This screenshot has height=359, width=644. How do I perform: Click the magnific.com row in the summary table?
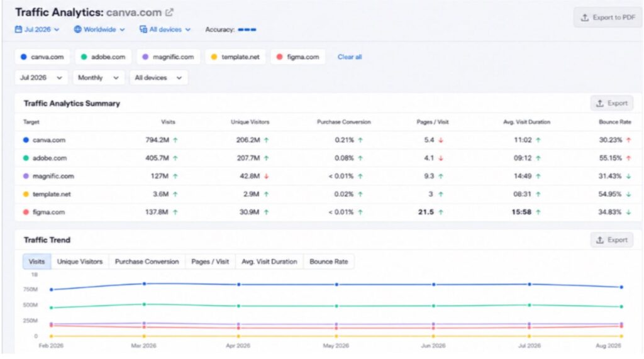pyautogui.click(x=328, y=176)
